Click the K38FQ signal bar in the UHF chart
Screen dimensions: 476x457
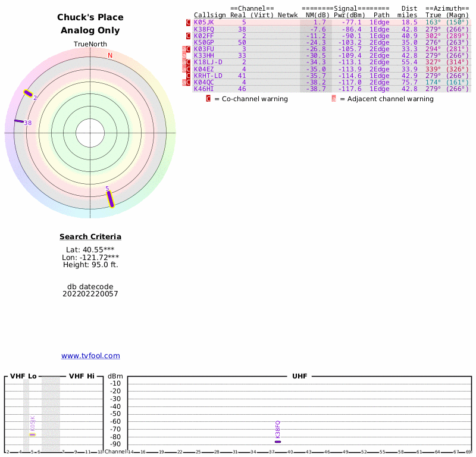[278, 442]
